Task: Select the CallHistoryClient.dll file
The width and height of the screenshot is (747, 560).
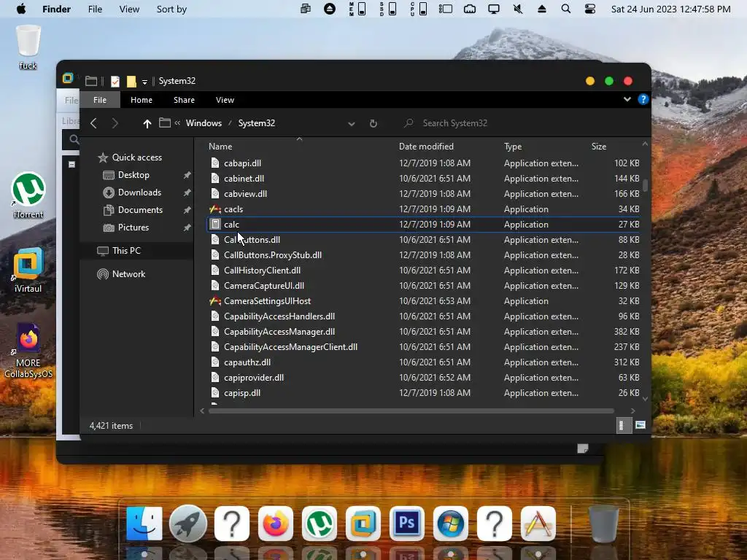Action: 423,271
